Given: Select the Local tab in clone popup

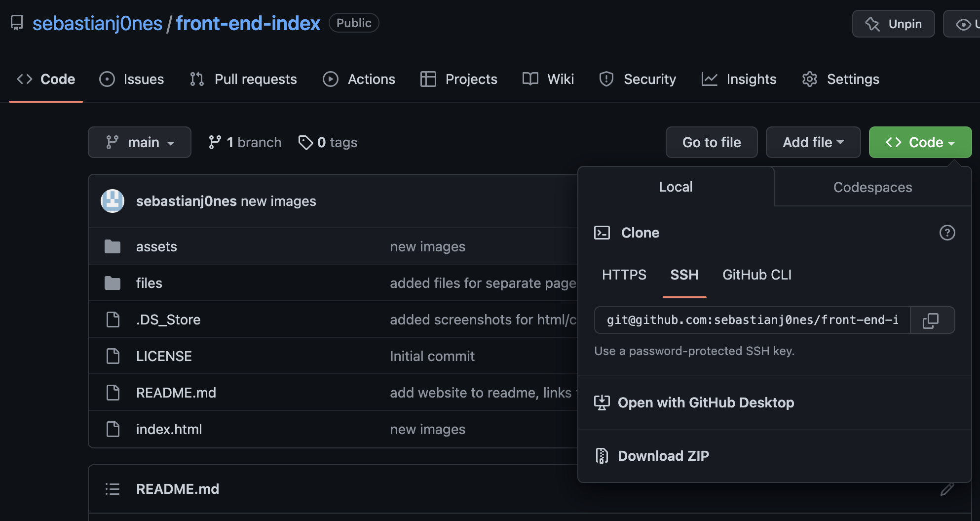Looking at the screenshot, I should click(676, 187).
